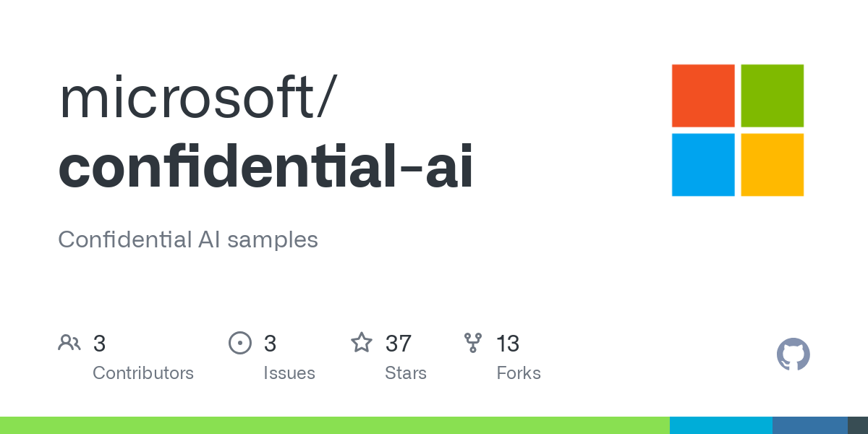This screenshot has width=868, height=434.
Task: Click the Stars star icon
Action: click(x=362, y=342)
